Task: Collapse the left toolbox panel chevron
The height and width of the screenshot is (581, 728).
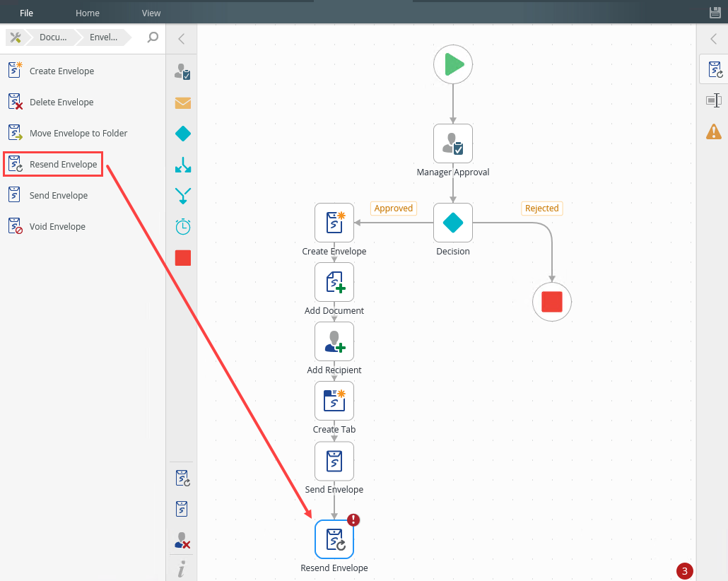Action: (182, 39)
